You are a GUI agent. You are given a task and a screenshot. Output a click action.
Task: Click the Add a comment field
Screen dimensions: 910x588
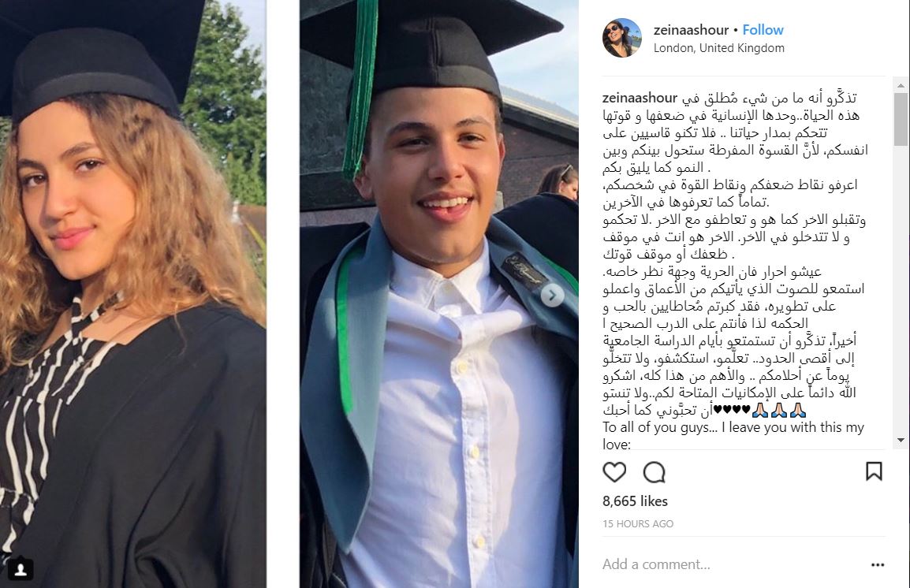tap(731, 564)
